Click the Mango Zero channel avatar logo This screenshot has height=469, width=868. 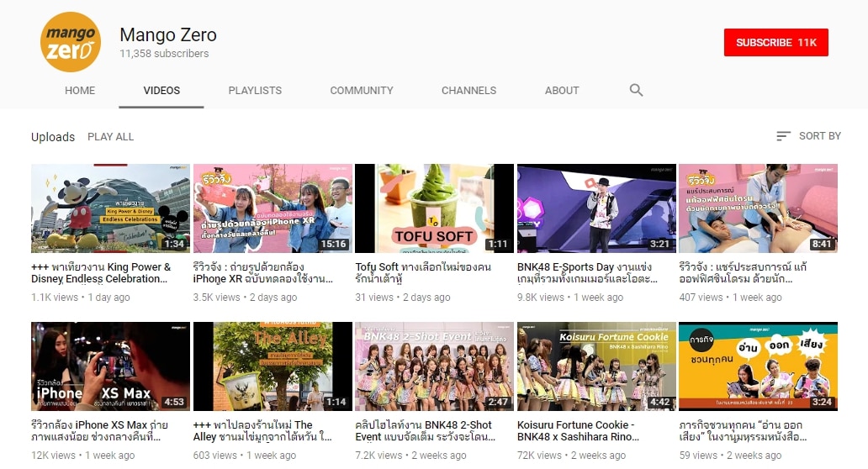[x=71, y=43]
